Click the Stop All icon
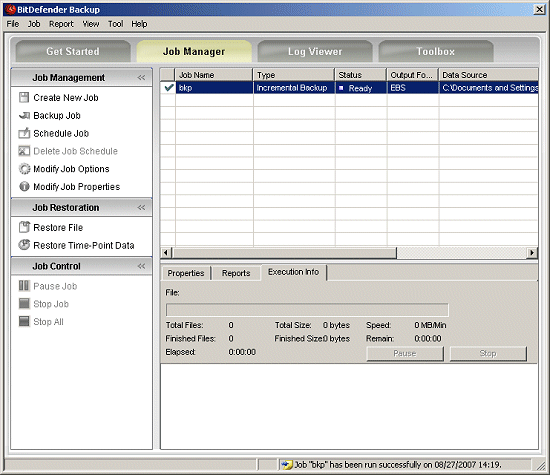This screenshot has height=475, width=550. (x=24, y=321)
